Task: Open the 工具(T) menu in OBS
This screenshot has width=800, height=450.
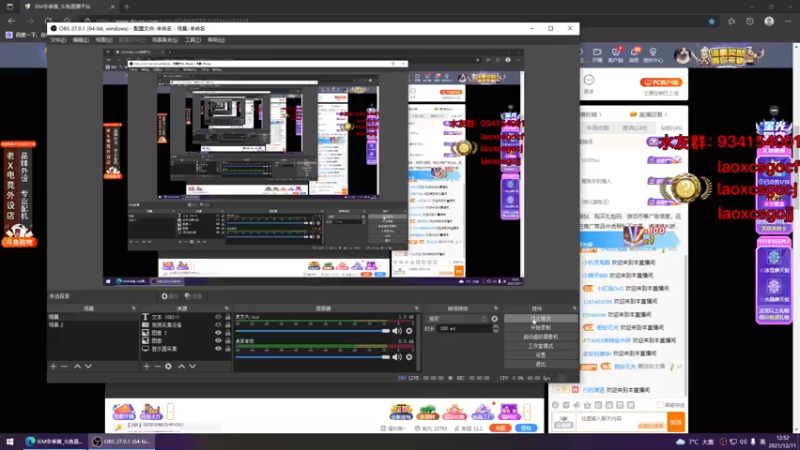Action: 192,40
